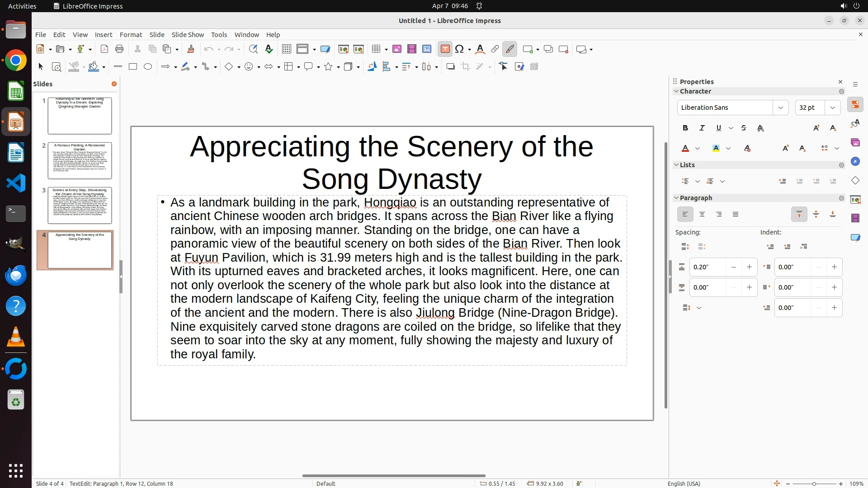This screenshot has height=488, width=868.
Task: Toggle Italic formatting in the sidebar
Action: [x=702, y=128]
